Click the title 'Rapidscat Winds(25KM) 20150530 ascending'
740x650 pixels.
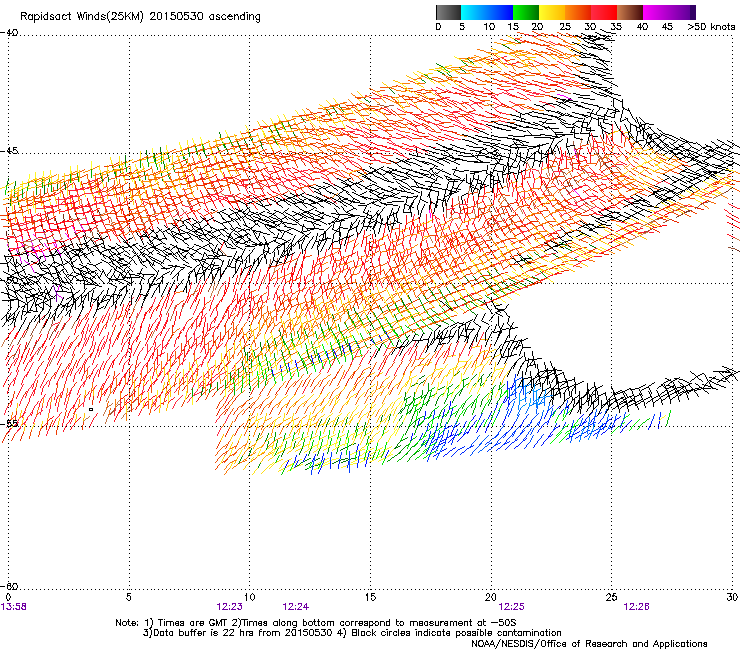tap(140, 17)
